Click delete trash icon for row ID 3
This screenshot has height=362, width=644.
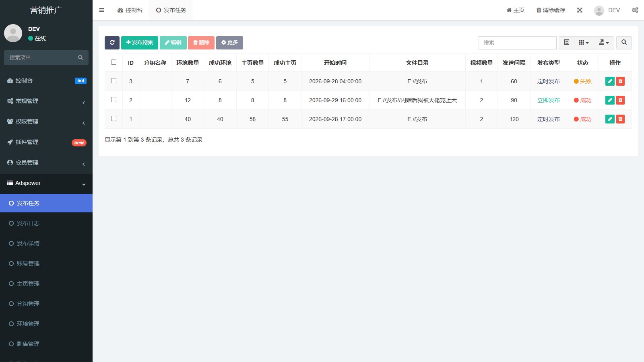click(620, 81)
